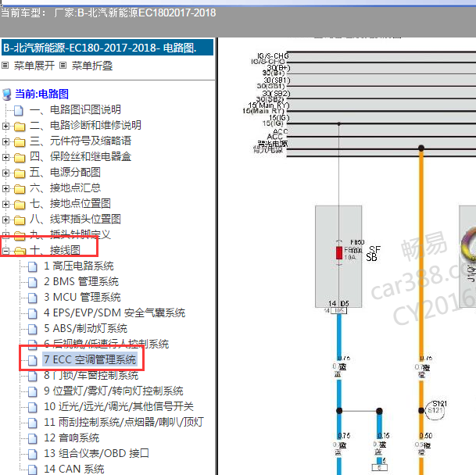The height and width of the screenshot is (475, 476).
Task: Click page icon of 9 位置灯/雾灯/转向灯控制系统
Action: tap(33, 392)
